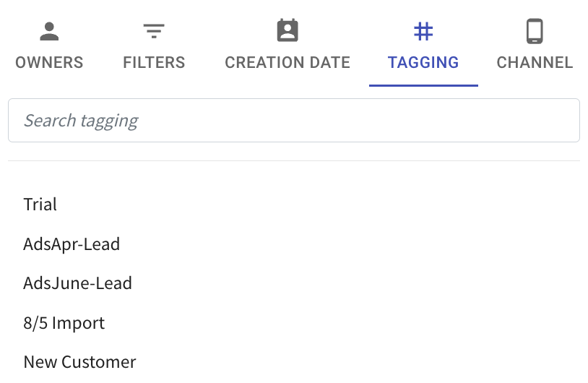
Task: Select the CREATION DATE tab label
Action: (x=287, y=63)
